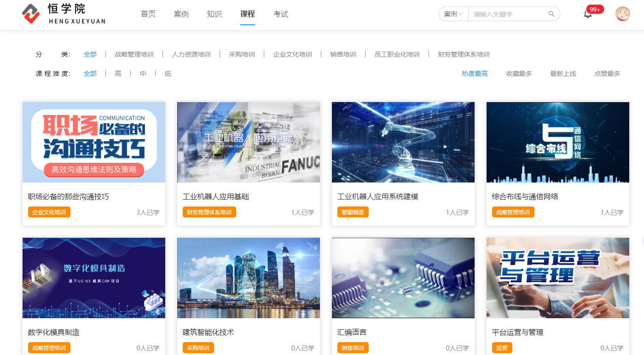Expand the 案例 search type dropdown
This screenshot has height=355, width=644.
coord(453,14)
